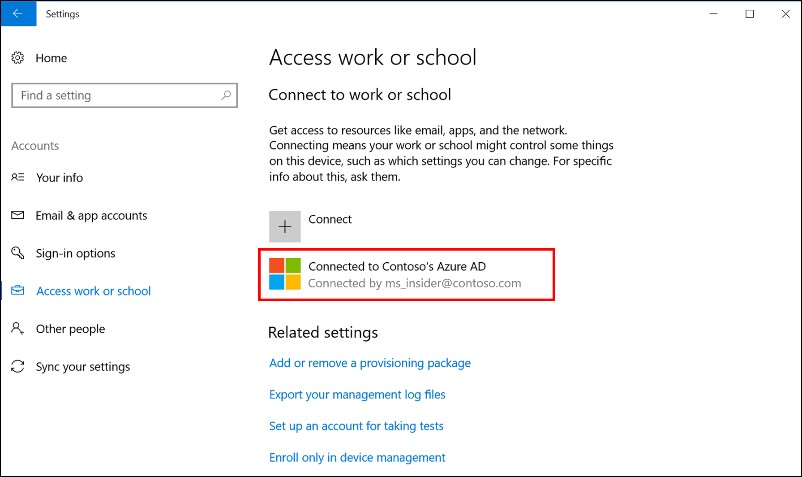Click the Email & app accounts envelope icon

[17, 215]
